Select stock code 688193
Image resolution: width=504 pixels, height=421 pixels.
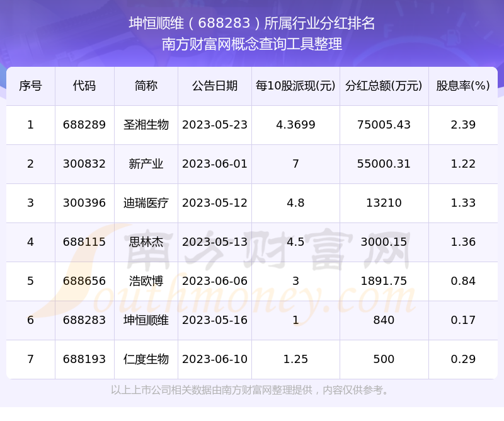84,359
